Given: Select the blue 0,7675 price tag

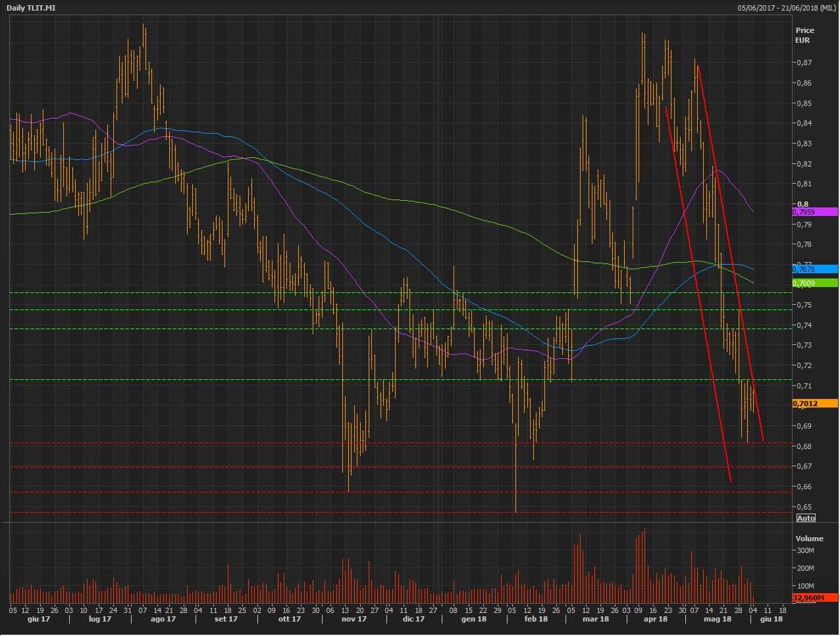Looking at the screenshot, I should [815, 269].
